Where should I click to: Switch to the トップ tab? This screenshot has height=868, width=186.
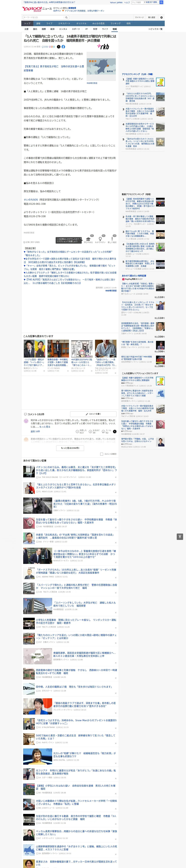27,24
